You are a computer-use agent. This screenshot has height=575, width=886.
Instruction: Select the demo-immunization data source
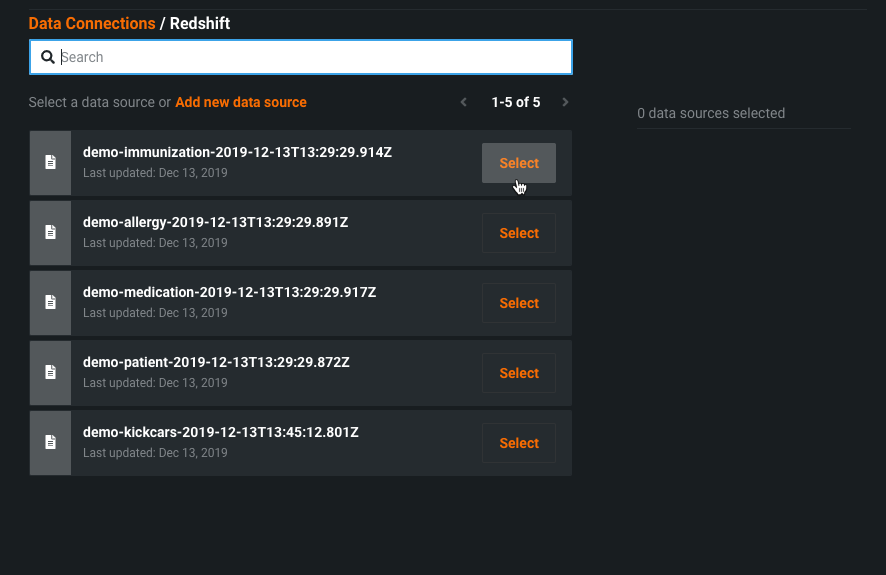519,163
